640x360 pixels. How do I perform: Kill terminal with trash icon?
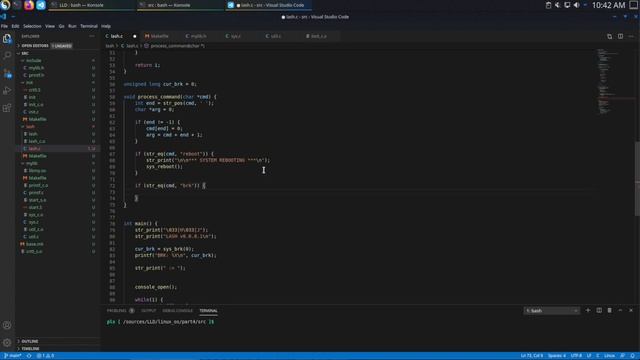[x=609, y=311]
